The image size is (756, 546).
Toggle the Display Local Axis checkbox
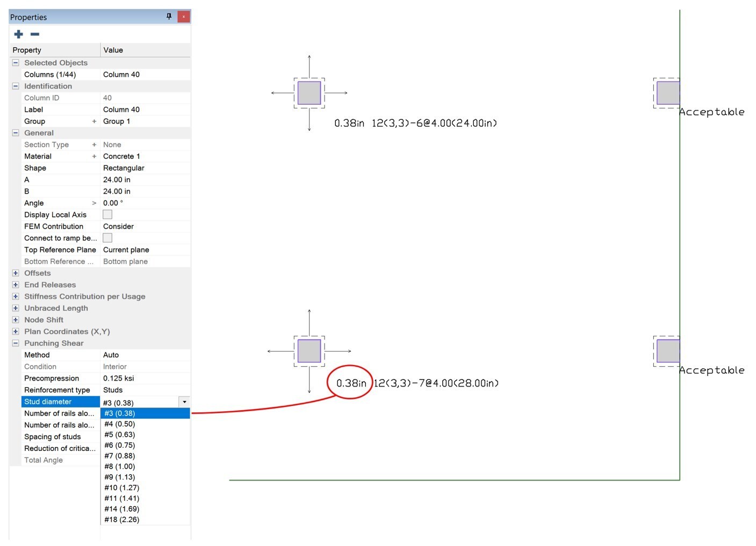107,215
